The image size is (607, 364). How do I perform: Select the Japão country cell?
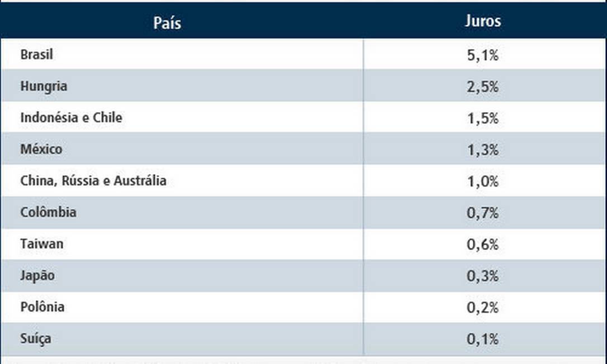pos(38,276)
